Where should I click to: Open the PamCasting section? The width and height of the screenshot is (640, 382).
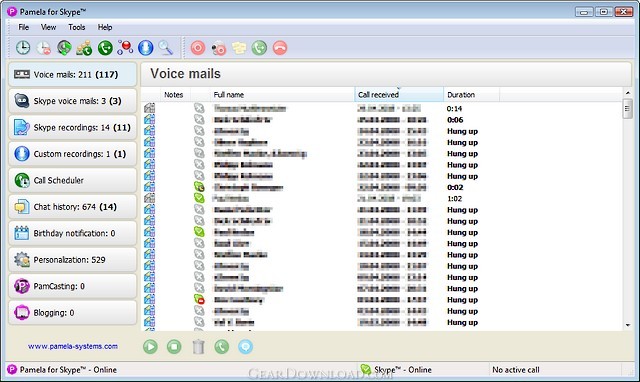72,286
